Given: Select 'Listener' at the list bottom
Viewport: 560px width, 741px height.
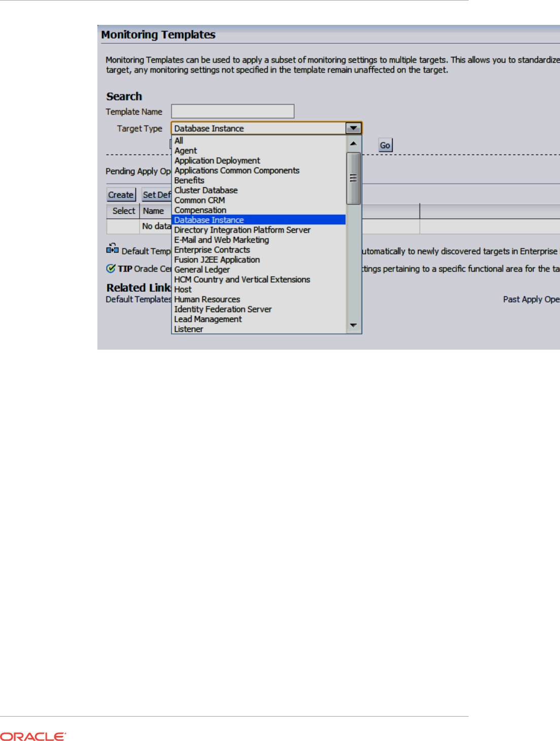Looking at the screenshot, I should click(x=259, y=329).
